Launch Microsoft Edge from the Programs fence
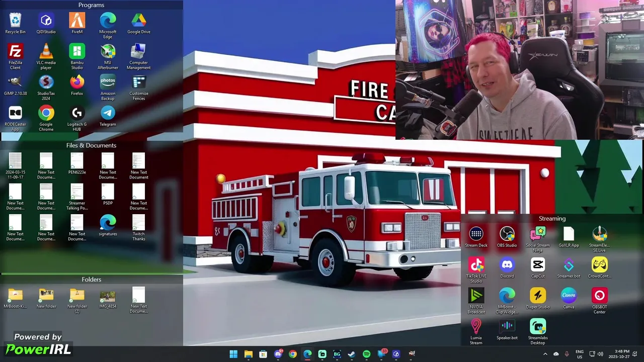 (108, 26)
